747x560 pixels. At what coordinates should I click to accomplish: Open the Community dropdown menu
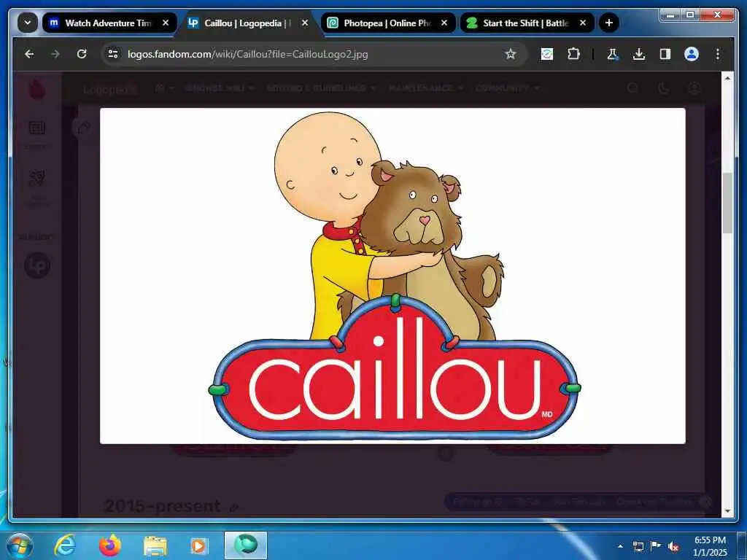[508, 88]
